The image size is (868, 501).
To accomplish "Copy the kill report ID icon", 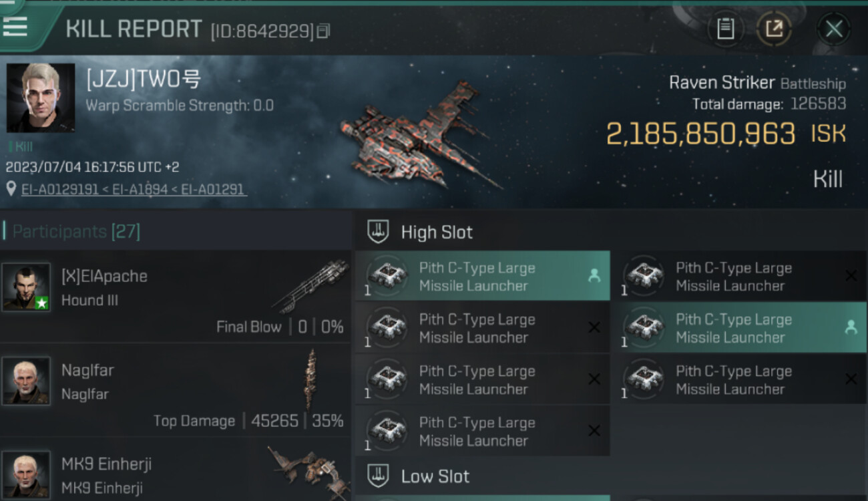I will click(x=323, y=31).
